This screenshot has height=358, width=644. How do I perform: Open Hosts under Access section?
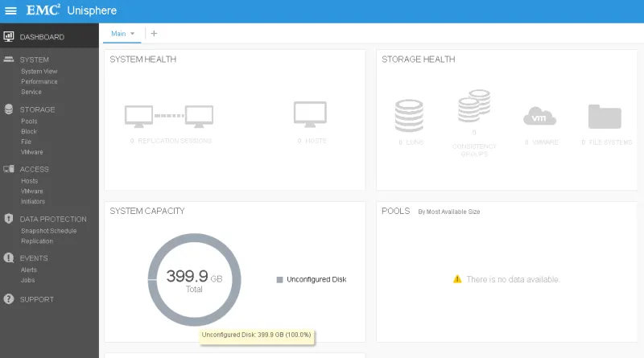click(30, 181)
